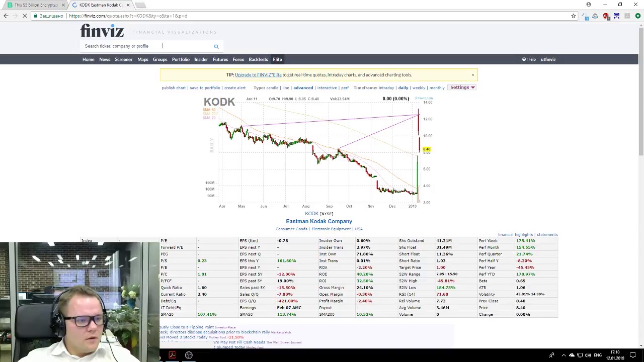Image resolution: width=644 pixels, height=362 pixels.
Task: Open 'financial highlights' link
Action: click(515, 235)
